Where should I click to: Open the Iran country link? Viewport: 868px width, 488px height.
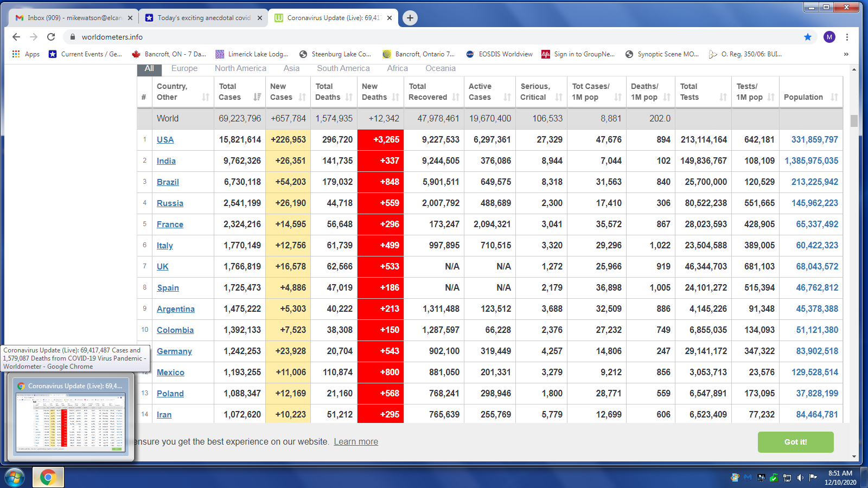click(164, 415)
